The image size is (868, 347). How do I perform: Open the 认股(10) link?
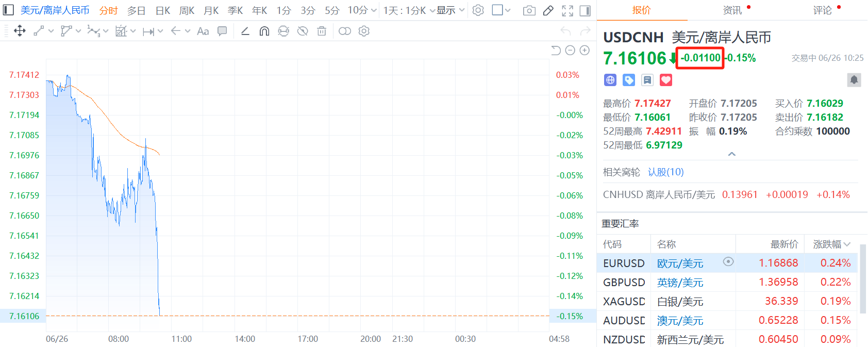tap(666, 172)
